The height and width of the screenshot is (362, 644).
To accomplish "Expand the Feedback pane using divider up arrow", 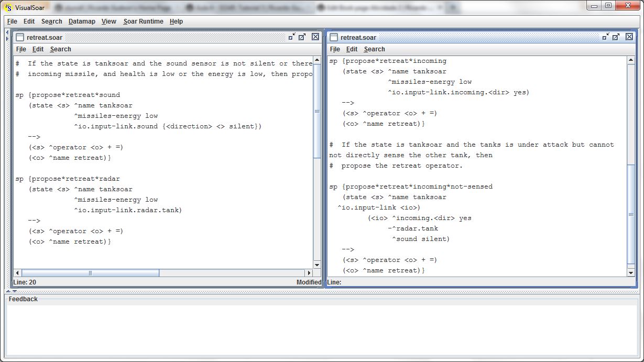I will [8, 291].
